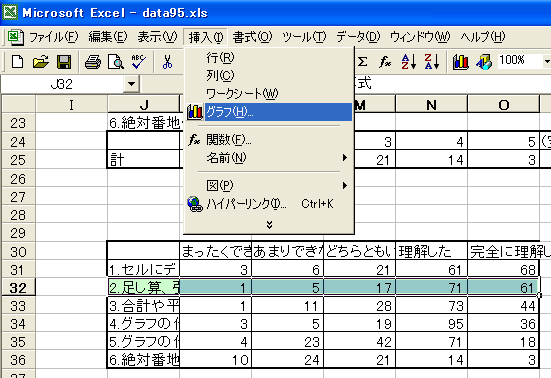Click the Cut scissors icon
The height and width of the screenshot is (378, 551).
click(168, 62)
